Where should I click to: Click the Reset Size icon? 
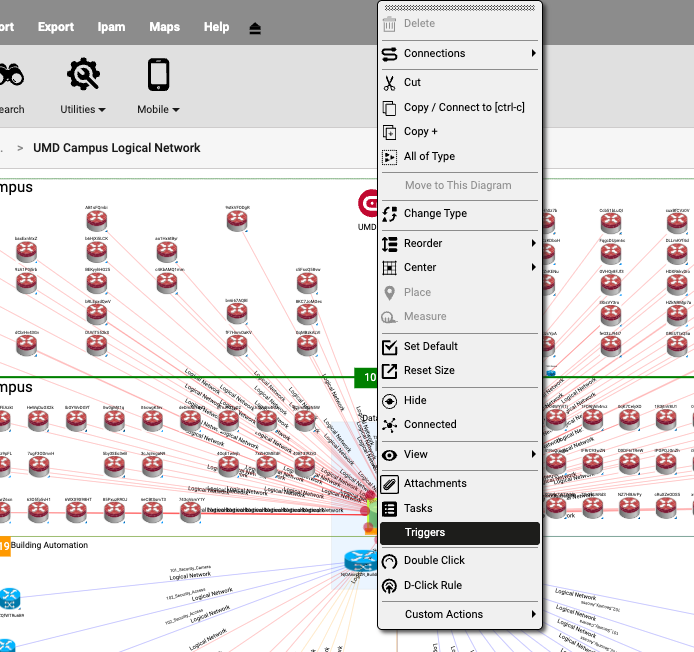point(389,371)
